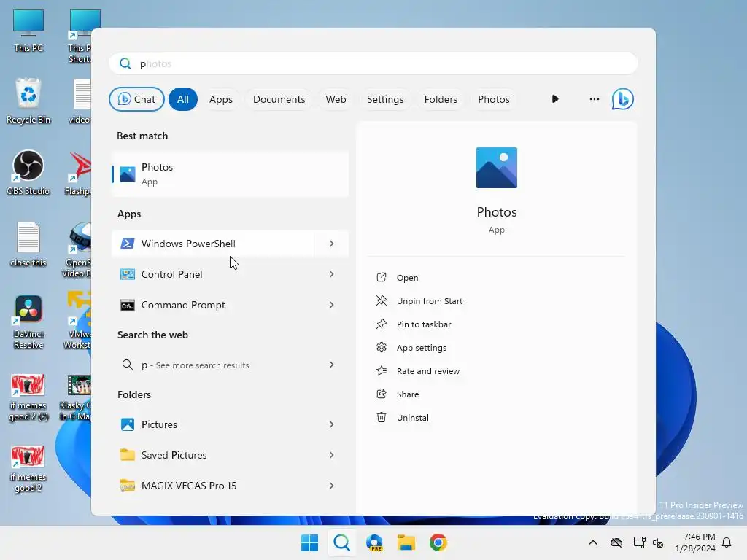Viewport: 747px width, 560px height.
Task: Click the network display icon in system tray
Action: [x=639, y=542]
